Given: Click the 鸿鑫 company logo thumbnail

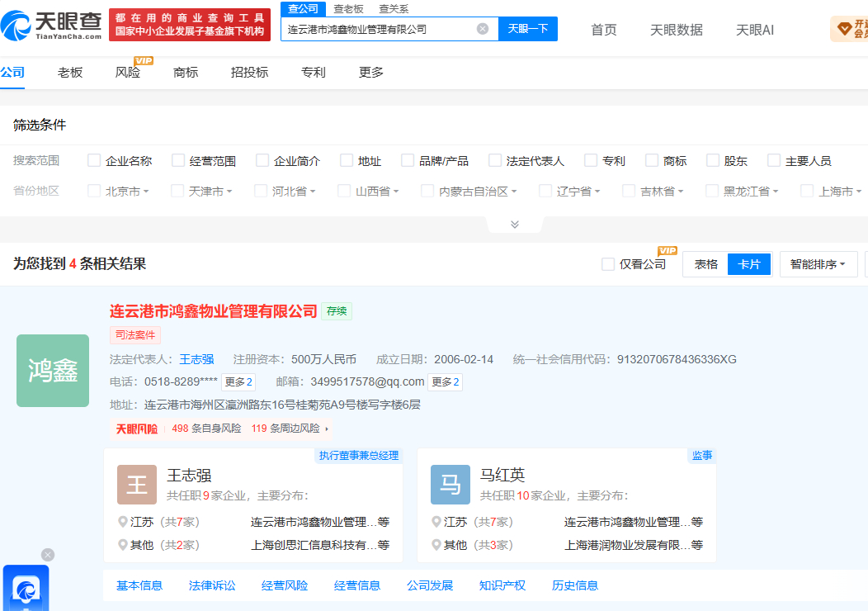Looking at the screenshot, I should [x=53, y=371].
